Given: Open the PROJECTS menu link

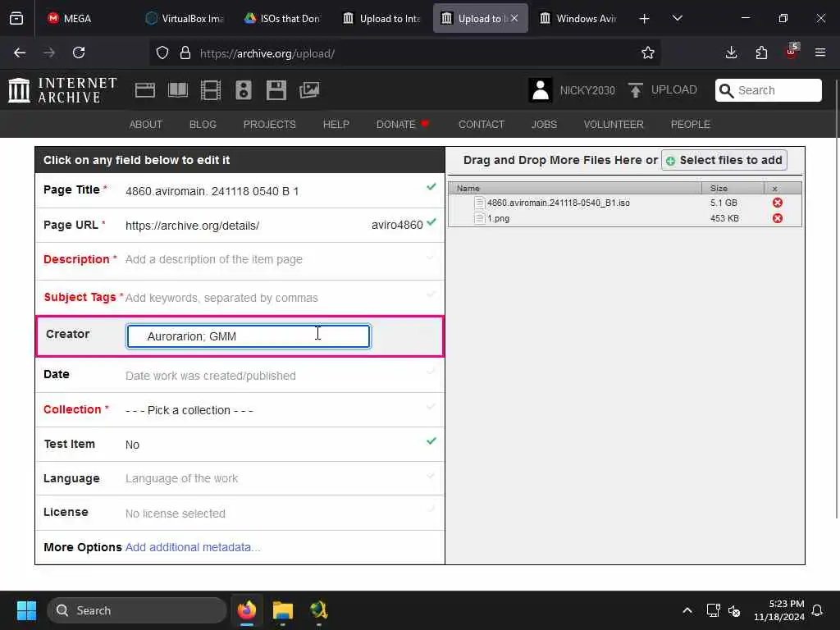Looking at the screenshot, I should point(269,125).
